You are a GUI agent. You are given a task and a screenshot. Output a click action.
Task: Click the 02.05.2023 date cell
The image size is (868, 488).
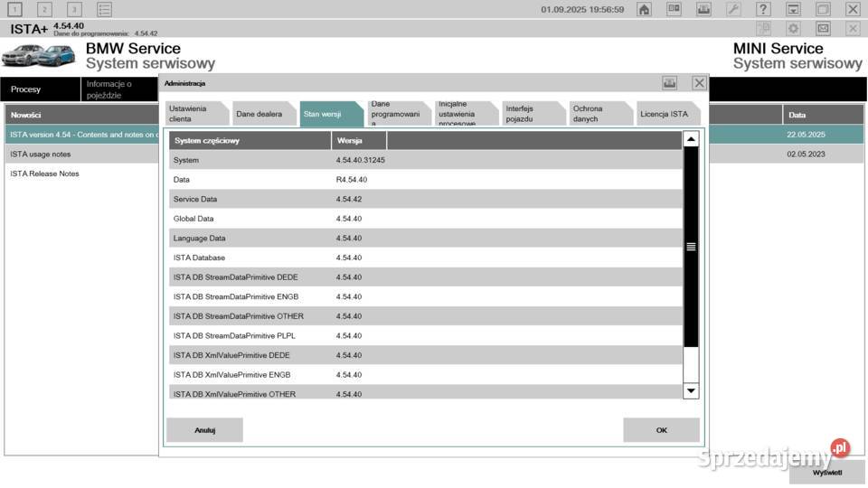tap(823, 154)
